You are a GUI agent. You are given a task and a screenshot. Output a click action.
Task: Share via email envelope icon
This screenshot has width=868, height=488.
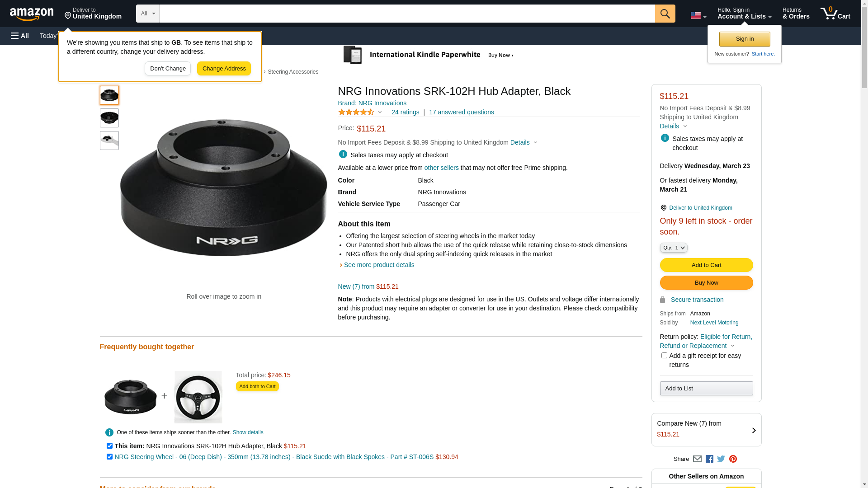point(697,459)
